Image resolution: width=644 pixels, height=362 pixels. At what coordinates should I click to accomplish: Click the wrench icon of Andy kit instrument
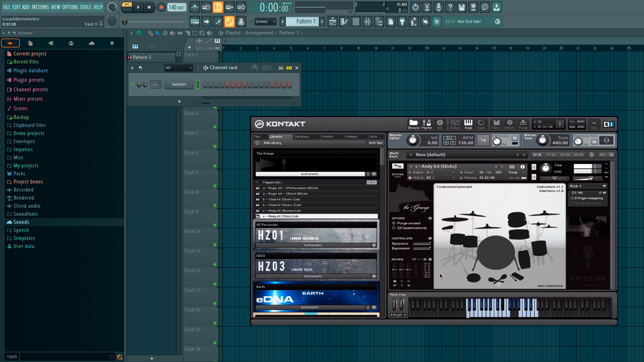397,166
